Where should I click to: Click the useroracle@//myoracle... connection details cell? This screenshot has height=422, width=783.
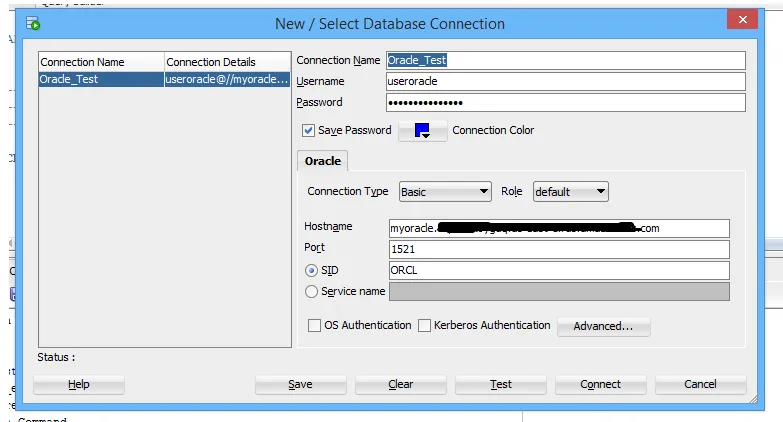click(x=227, y=79)
